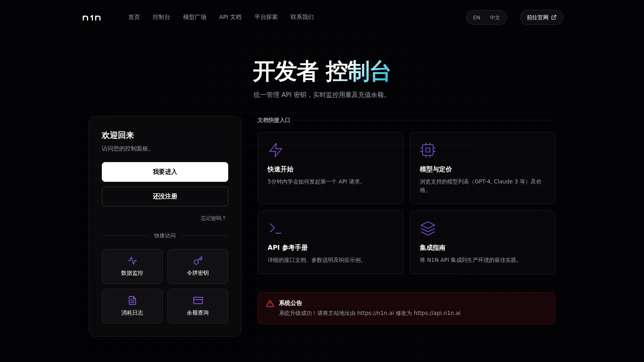The width and height of the screenshot is (644, 362).
Task: Click the 前往官网 button label
Action: [x=537, y=18]
